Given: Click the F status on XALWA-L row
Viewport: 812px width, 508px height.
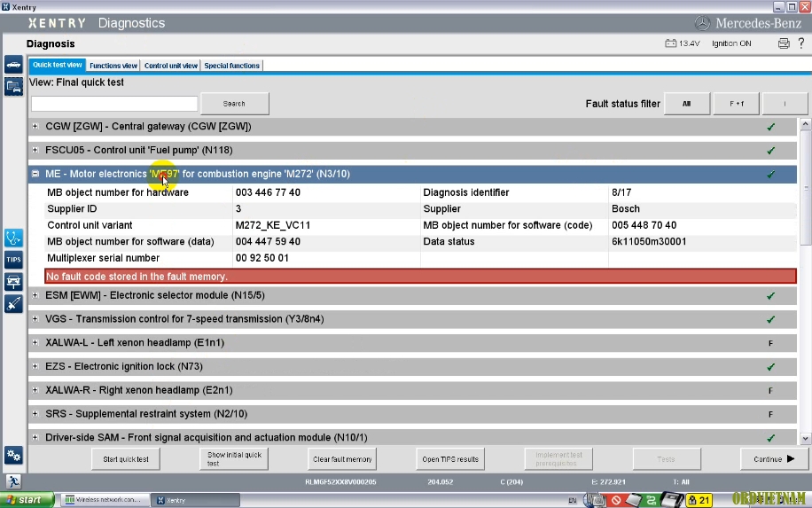Looking at the screenshot, I should click(x=770, y=343).
